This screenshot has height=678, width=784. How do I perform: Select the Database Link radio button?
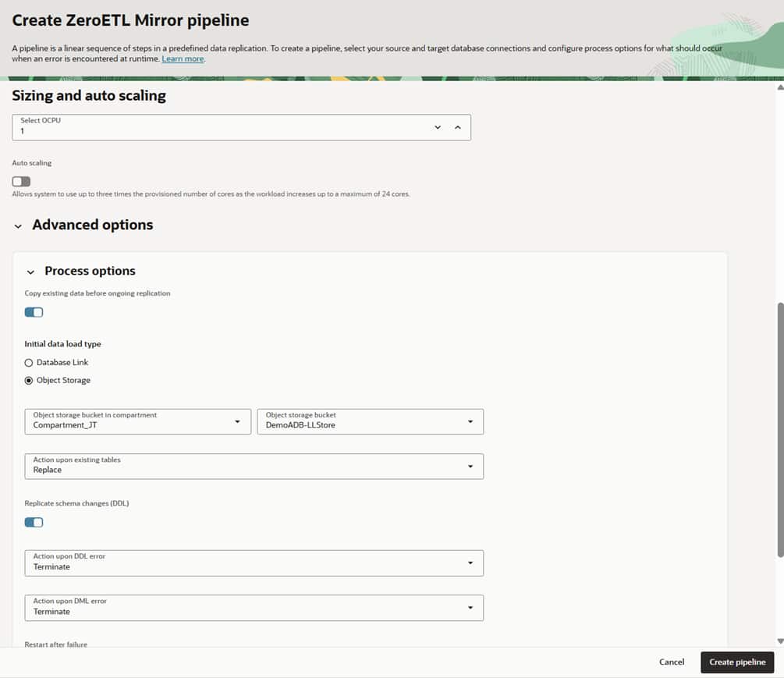[x=29, y=363]
